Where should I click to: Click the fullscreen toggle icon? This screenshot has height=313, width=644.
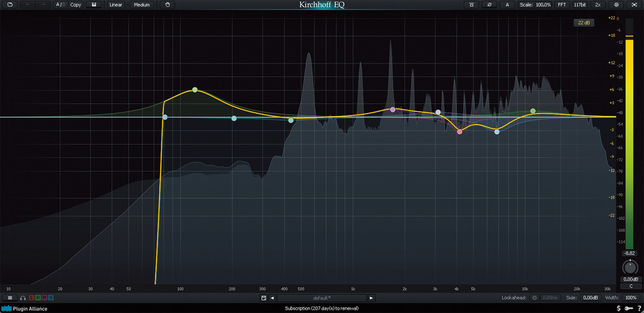(x=634, y=5)
